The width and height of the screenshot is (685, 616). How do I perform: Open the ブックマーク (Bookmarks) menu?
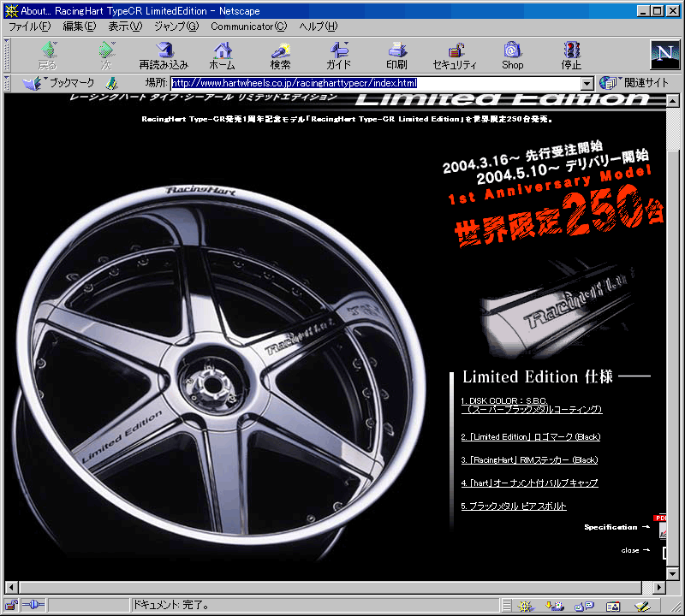click(x=58, y=82)
